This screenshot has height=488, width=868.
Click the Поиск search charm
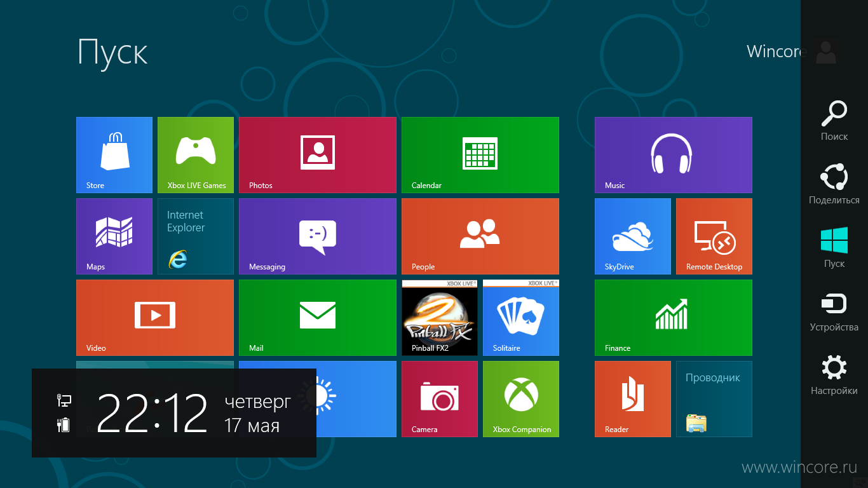point(834,121)
